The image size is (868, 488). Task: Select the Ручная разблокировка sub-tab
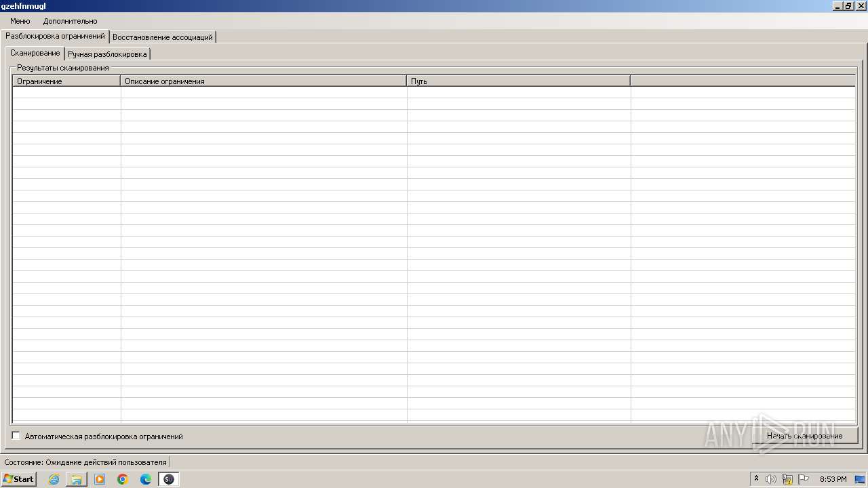click(x=107, y=54)
